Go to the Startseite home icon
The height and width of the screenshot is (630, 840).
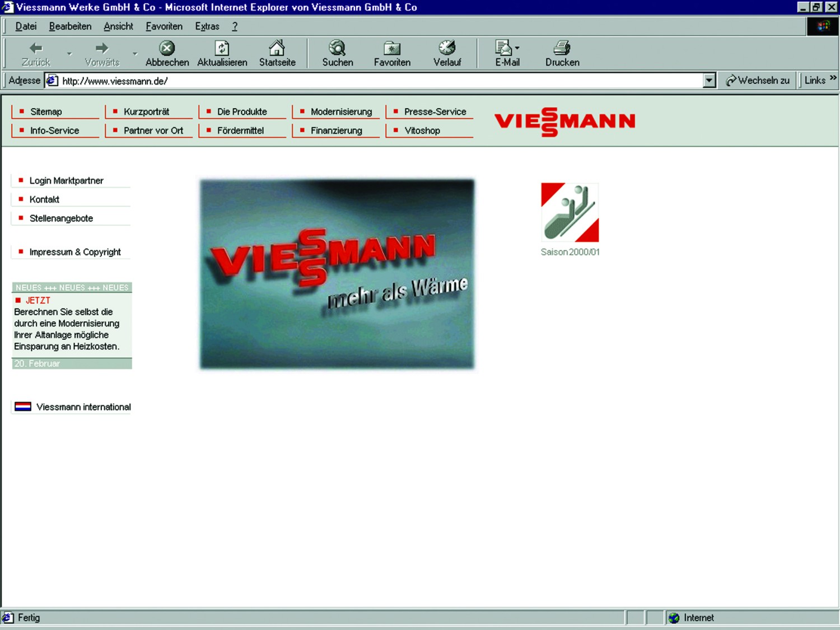277,48
